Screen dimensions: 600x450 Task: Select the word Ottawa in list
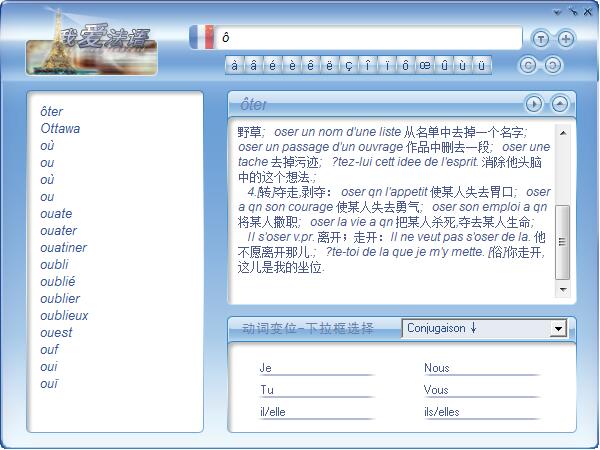coord(61,129)
